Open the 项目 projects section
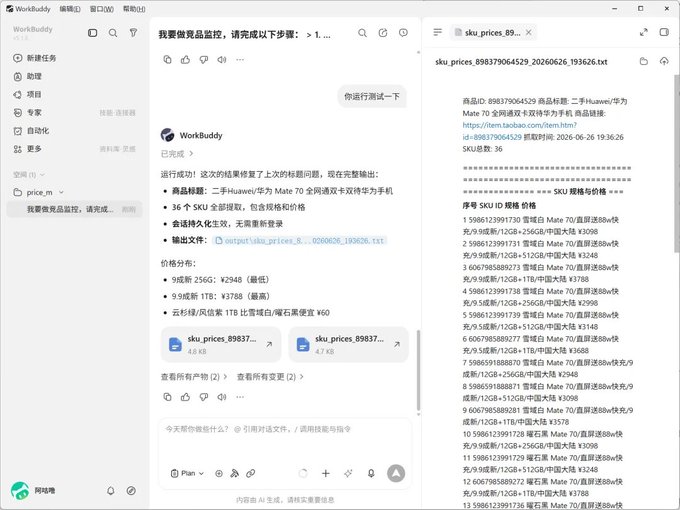680x510 pixels. coord(27,95)
